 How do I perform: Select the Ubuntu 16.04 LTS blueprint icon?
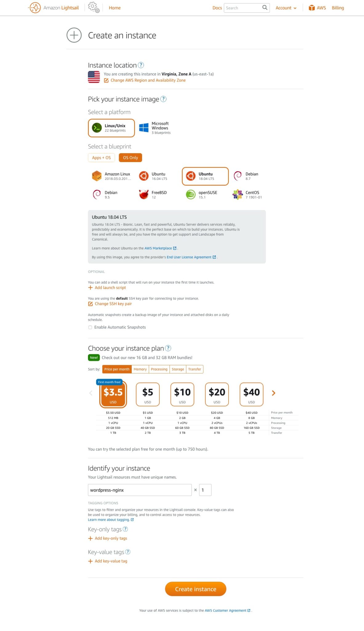144,176
